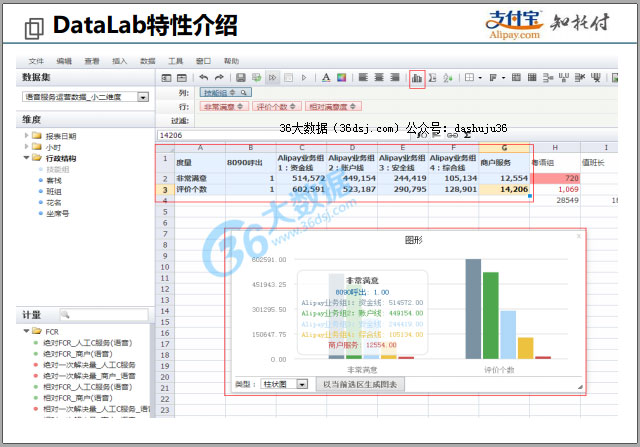The width and height of the screenshot is (640, 447).
Task: Click the fast-forward double arrow icon
Action: click(272, 78)
